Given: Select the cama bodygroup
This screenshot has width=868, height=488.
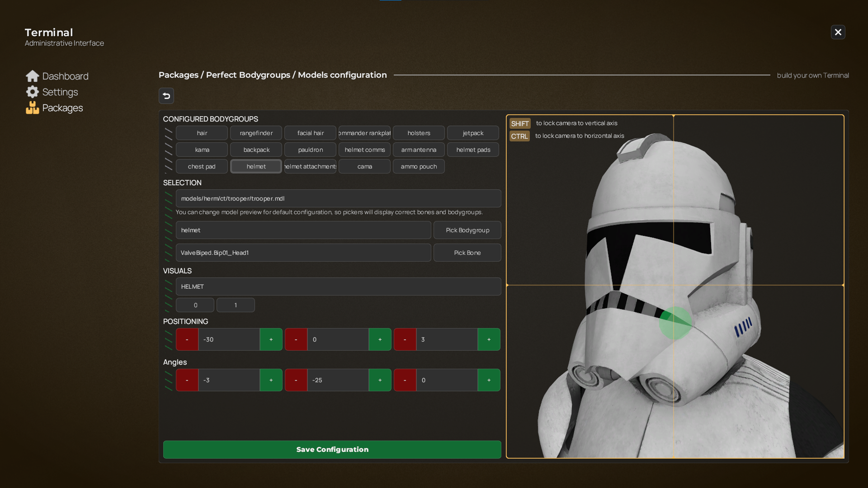Looking at the screenshot, I should pos(364,166).
